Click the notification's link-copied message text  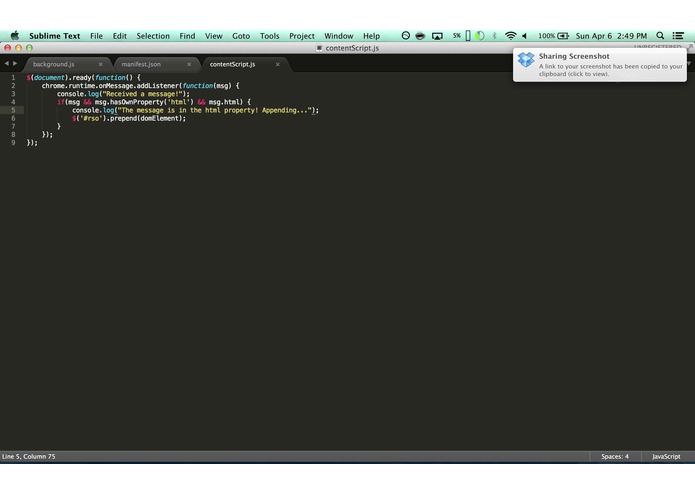click(x=611, y=70)
